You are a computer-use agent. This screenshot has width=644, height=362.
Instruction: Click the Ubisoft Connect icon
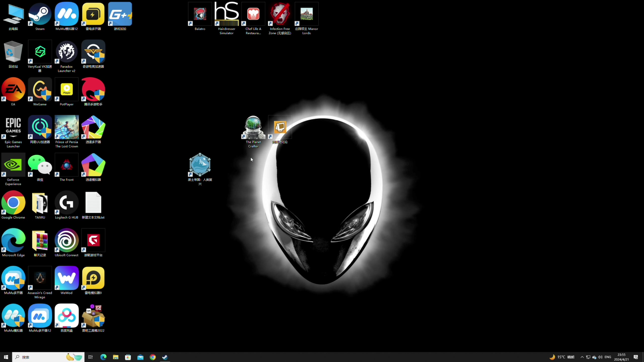pos(66,243)
